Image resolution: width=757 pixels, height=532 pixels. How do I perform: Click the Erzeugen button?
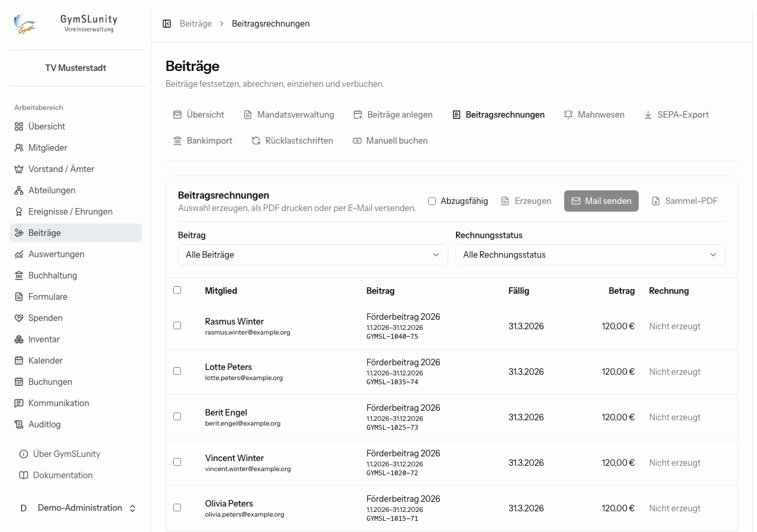click(526, 201)
